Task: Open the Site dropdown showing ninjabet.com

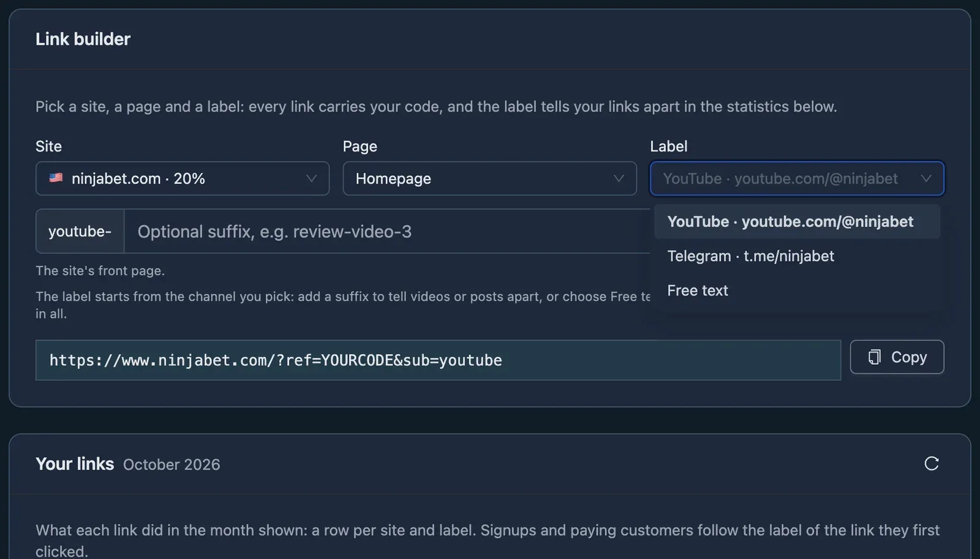Action: point(183,178)
